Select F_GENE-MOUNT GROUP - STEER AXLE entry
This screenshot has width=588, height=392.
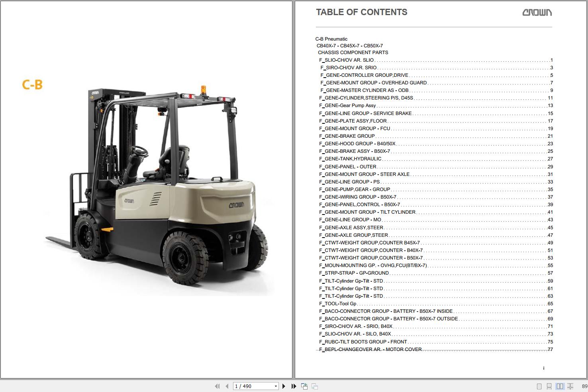[436, 174]
